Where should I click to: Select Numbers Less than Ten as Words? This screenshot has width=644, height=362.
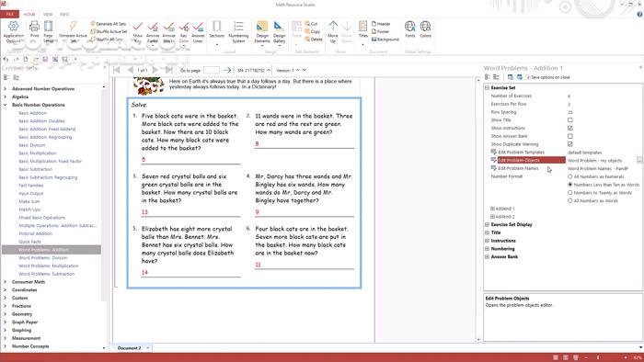[x=570, y=185]
